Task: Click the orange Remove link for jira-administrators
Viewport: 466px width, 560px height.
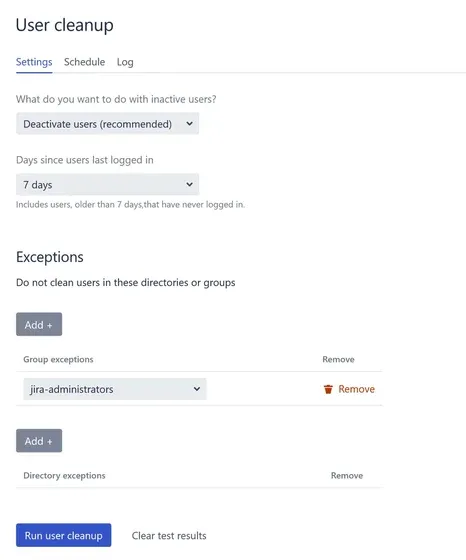Action: click(356, 389)
